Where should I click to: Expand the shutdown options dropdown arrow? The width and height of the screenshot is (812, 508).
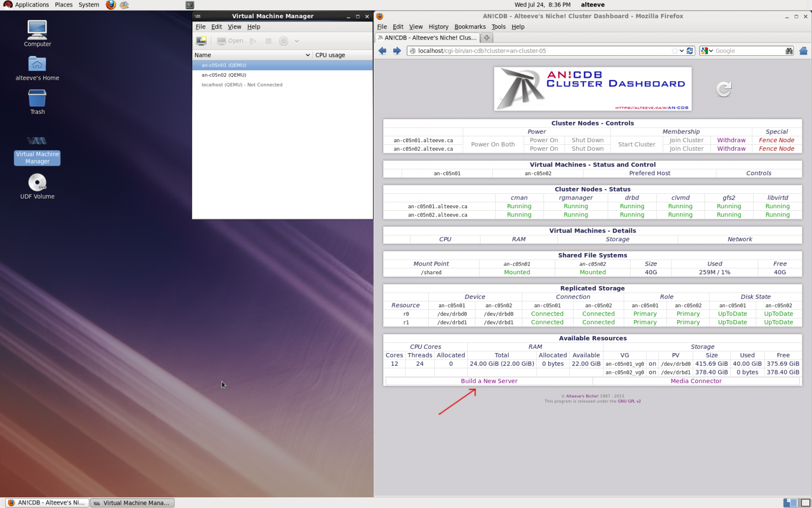(297, 41)
